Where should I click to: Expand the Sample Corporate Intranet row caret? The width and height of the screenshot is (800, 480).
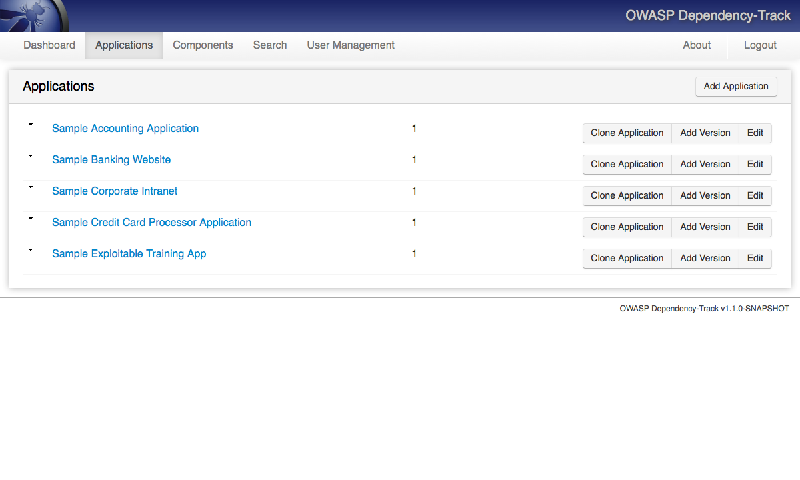31,187
